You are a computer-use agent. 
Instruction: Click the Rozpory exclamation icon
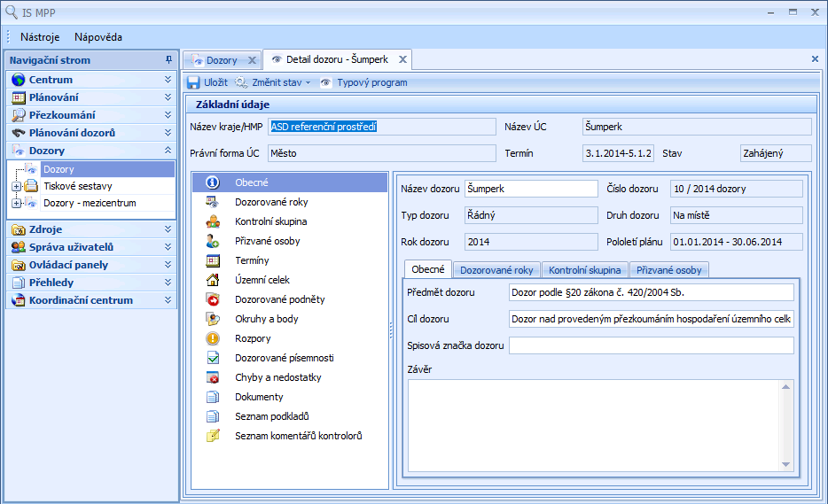tap(212, 338)
